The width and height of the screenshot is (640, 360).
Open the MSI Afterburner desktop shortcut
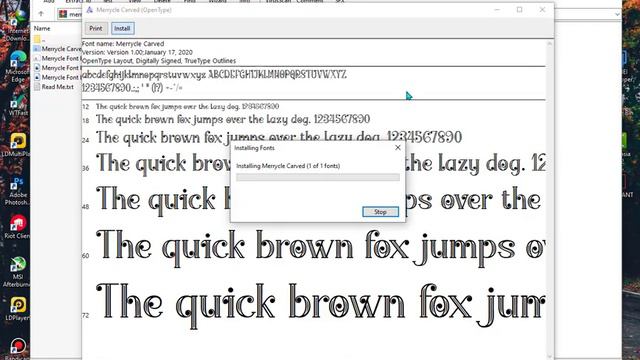coord(17,271)
